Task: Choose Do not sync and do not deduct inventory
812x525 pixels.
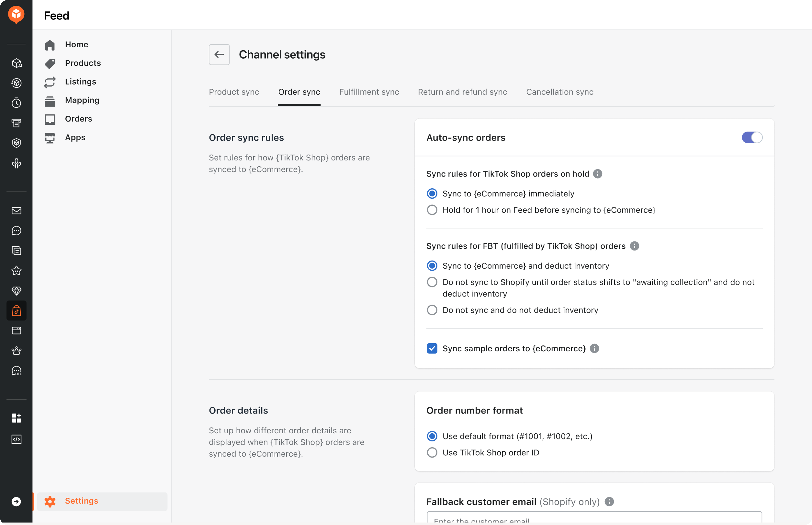Action: click(432, 310)
